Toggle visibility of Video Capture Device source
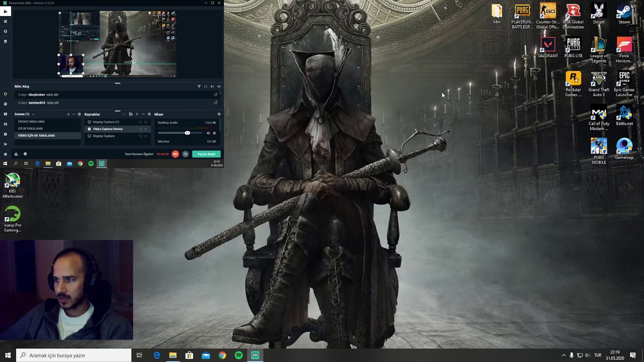644x362 pixels. click(146, 129)
